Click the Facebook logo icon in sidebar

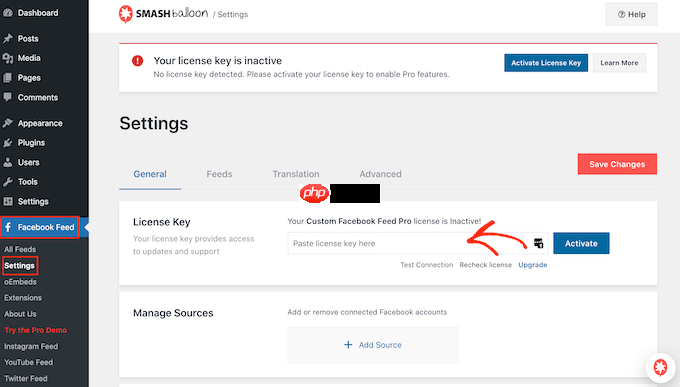8,227
